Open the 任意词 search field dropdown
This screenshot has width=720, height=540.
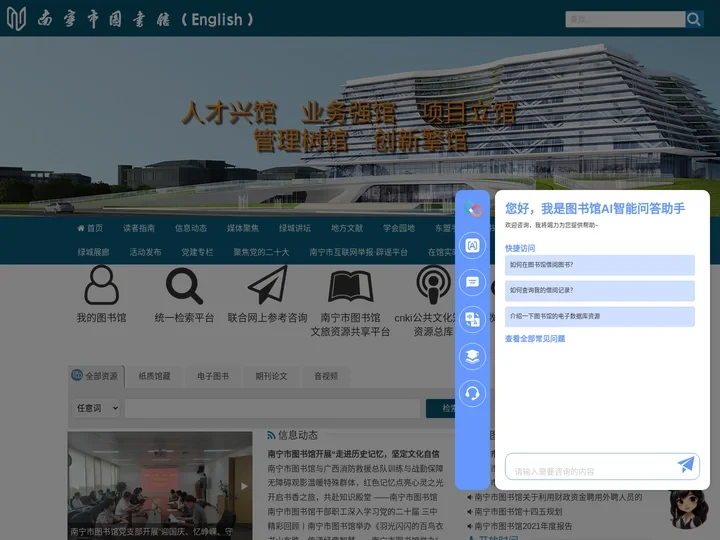click(x=97, y=408)
